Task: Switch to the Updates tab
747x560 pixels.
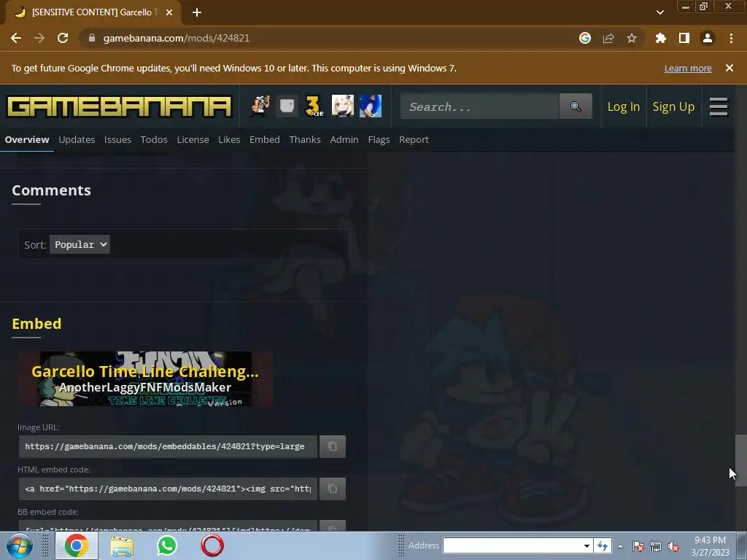Action: pos(77,139)
